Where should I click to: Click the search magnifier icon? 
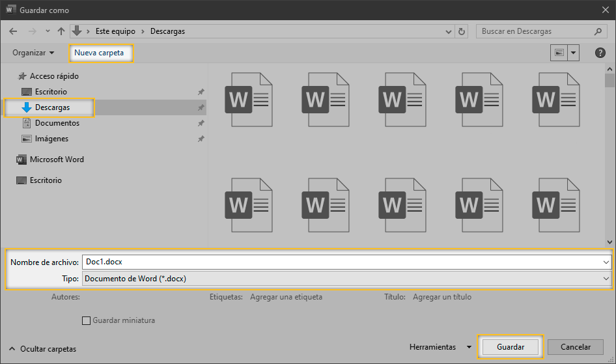click(598, 31)
